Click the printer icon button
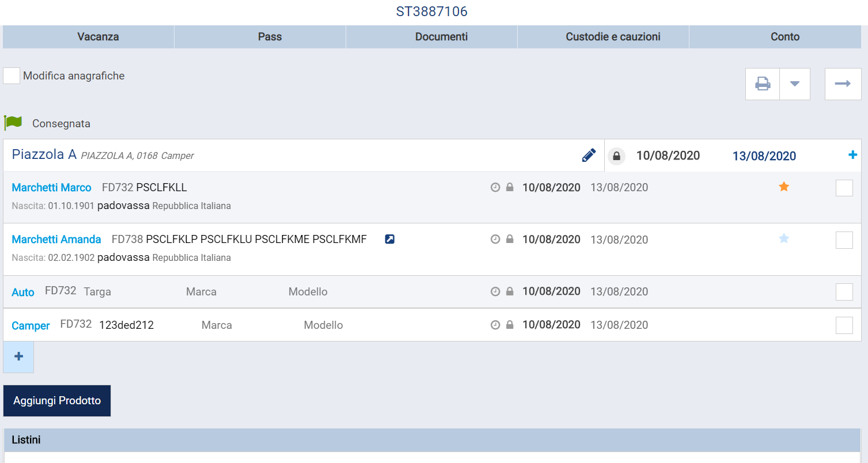Screen dimensions: 868x463 pos(763,84)
